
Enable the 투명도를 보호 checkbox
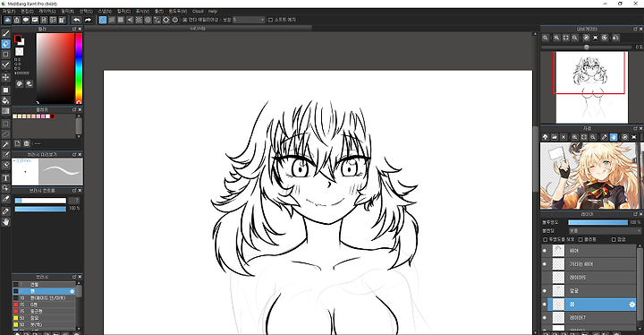546,239
